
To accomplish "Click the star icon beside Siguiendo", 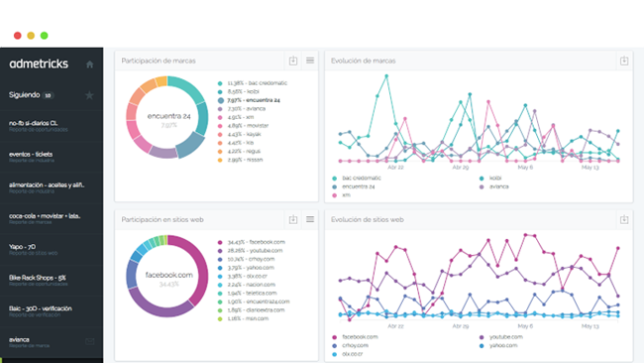I will click(89, 95).
